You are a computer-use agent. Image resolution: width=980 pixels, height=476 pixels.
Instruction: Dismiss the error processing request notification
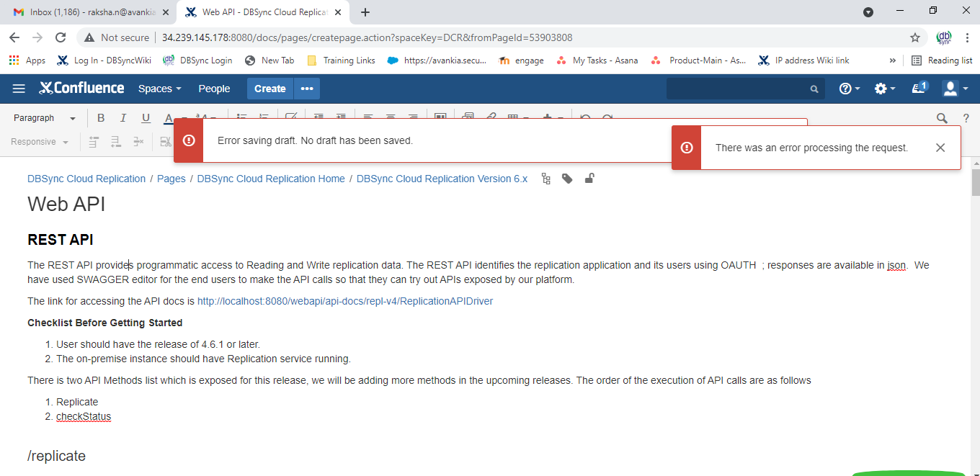[x=940, y=148]
